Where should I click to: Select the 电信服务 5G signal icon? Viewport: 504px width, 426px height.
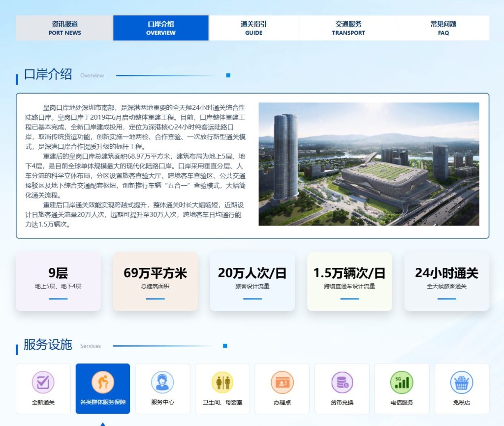coord(402,382)
